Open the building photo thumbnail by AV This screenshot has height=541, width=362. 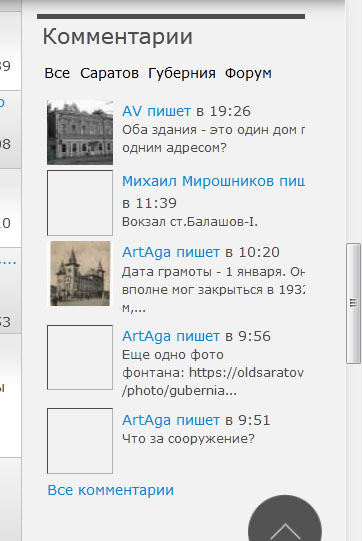click(x=80, y=132)
